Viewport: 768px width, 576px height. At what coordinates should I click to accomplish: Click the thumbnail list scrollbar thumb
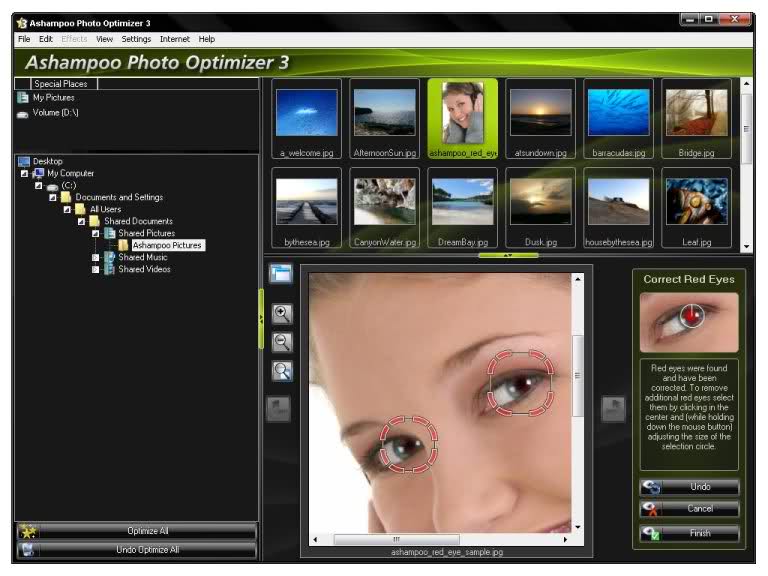point(746,129)
